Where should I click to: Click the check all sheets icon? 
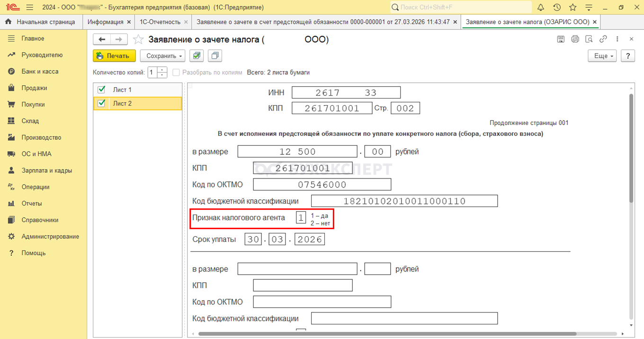click(197, 56)
